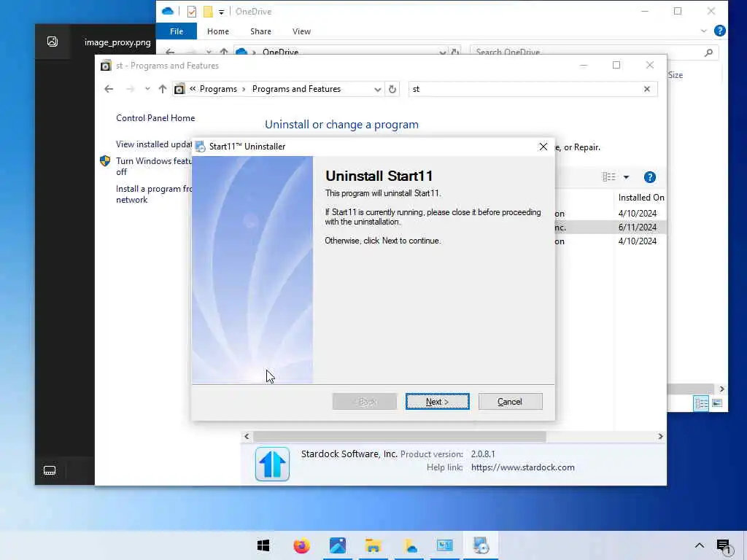Open the Home tab in OneDrive window
The image size is (747, 560).
218,31
